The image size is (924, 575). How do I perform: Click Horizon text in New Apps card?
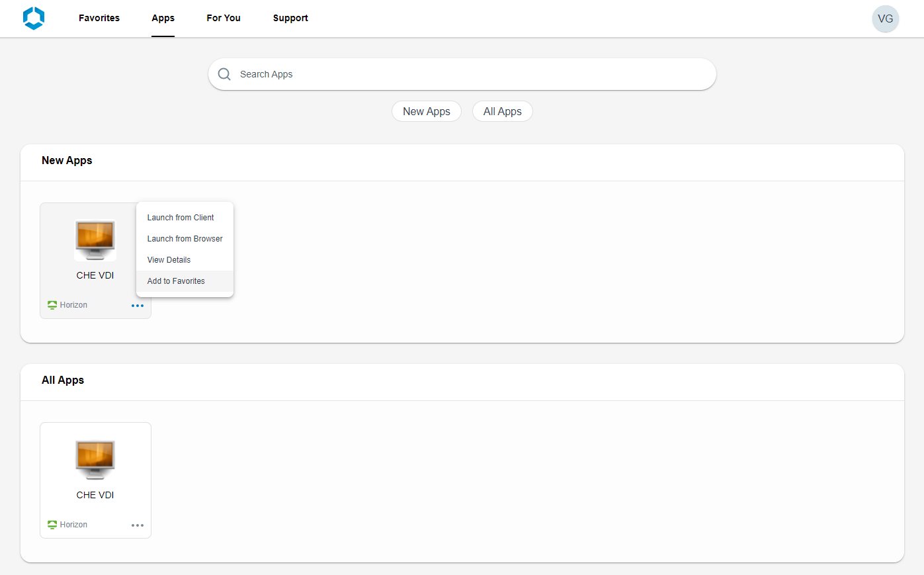pos(73,305)
